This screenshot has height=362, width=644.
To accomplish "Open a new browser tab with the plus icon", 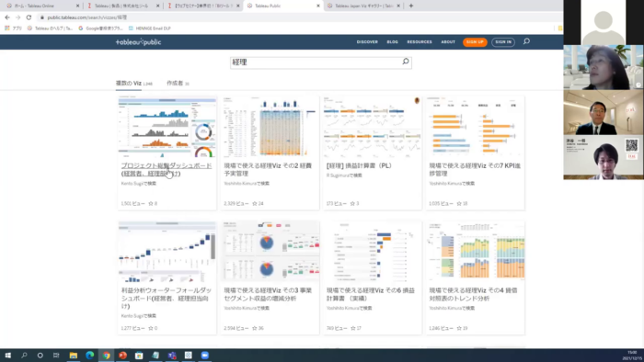I will (x=411, y=6).
